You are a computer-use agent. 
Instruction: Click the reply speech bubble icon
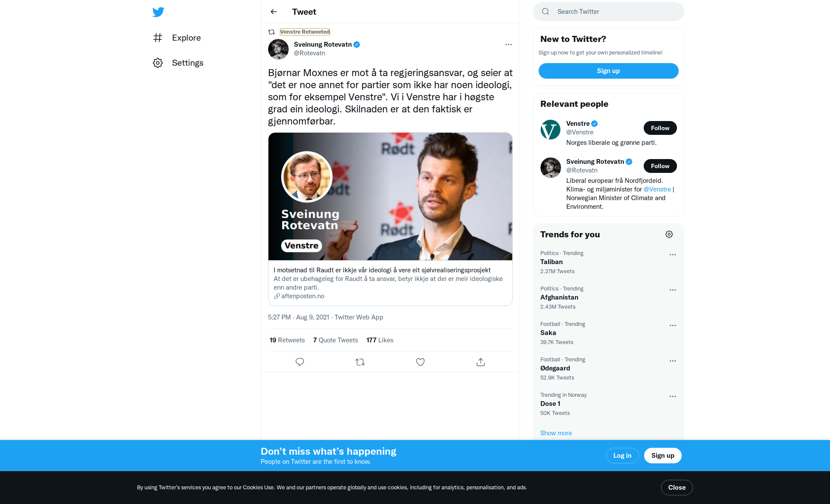[x=300, y=362]
